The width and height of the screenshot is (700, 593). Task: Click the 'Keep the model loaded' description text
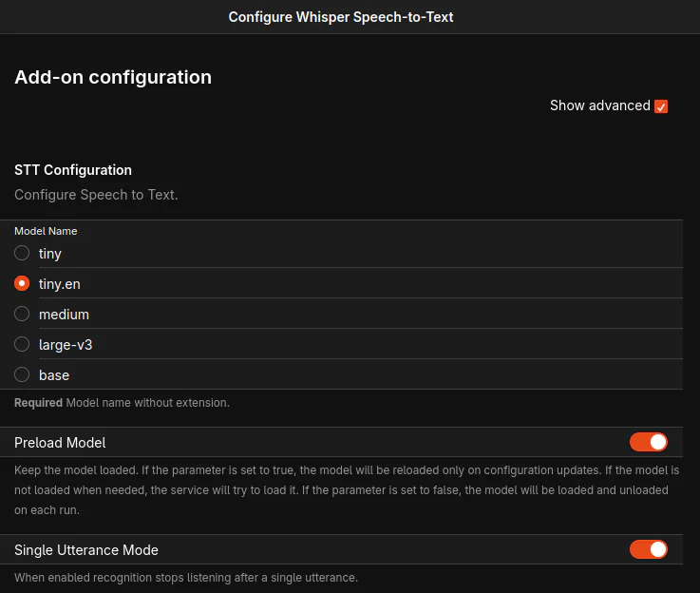(347, 489)
